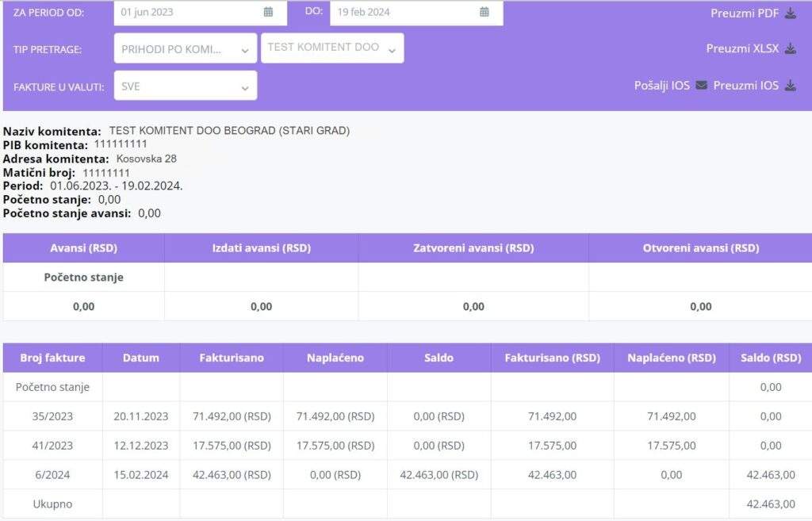Select invoice number 41/2023
The height and width of the screenshot is (521, 812).
point(52,446)
